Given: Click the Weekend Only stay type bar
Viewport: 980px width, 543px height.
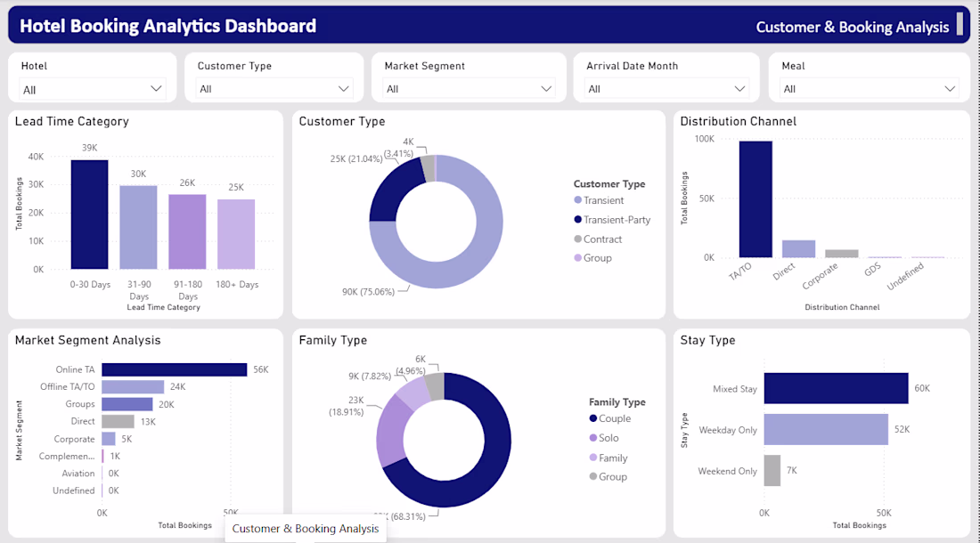Looking at the screenshot, I should pyautogui.click(x=772, y=471).
